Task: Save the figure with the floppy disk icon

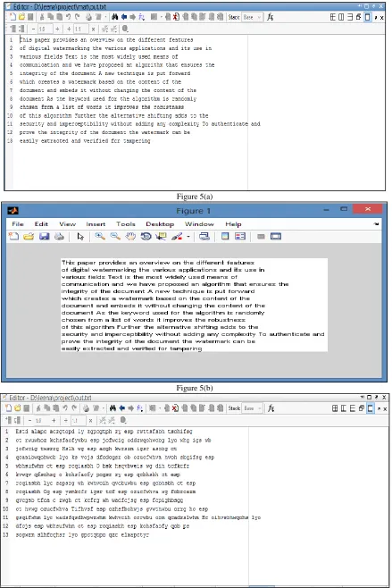Action: [45, 236]
